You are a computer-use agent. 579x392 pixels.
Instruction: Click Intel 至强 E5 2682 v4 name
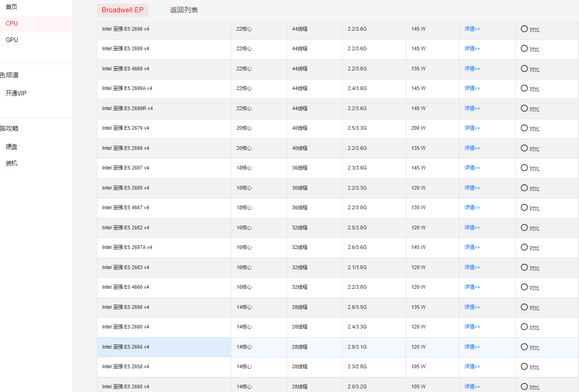click(x=126, y=228)
